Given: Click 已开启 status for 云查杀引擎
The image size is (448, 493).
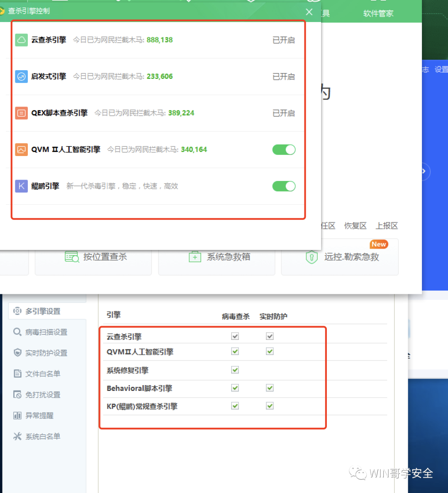Looking at the screenshot, I should [x=284, y=40].
